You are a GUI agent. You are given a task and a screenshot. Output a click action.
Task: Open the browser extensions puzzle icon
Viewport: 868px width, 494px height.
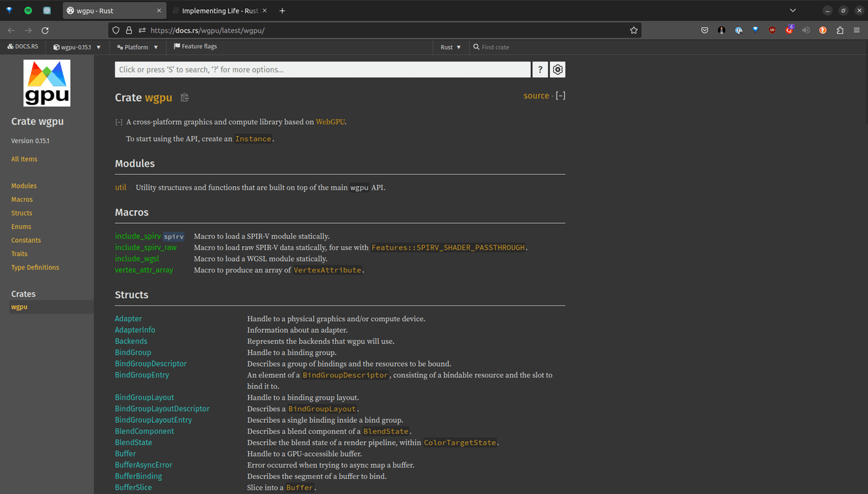click(840, 30)
